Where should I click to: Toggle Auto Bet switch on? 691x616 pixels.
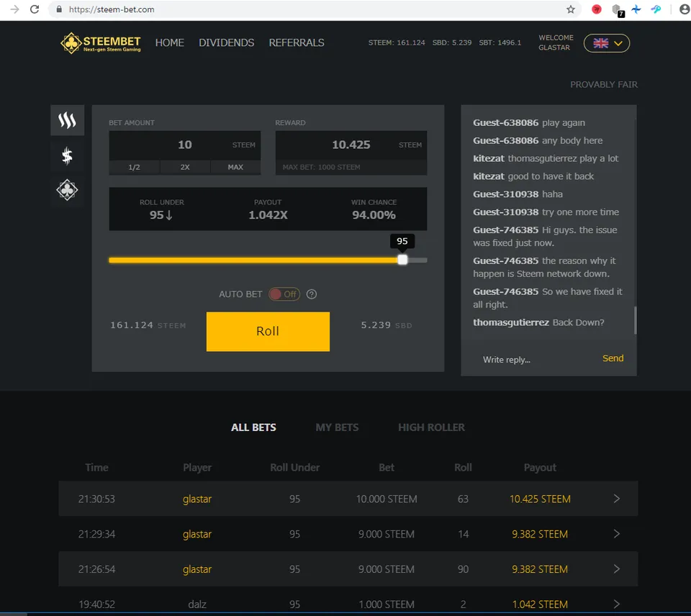pos(284,294)
